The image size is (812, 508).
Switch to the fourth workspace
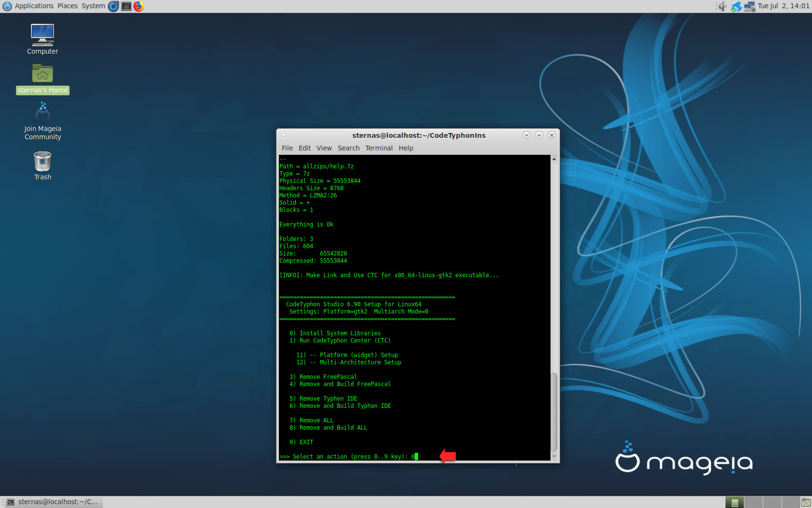pos(791,502)
